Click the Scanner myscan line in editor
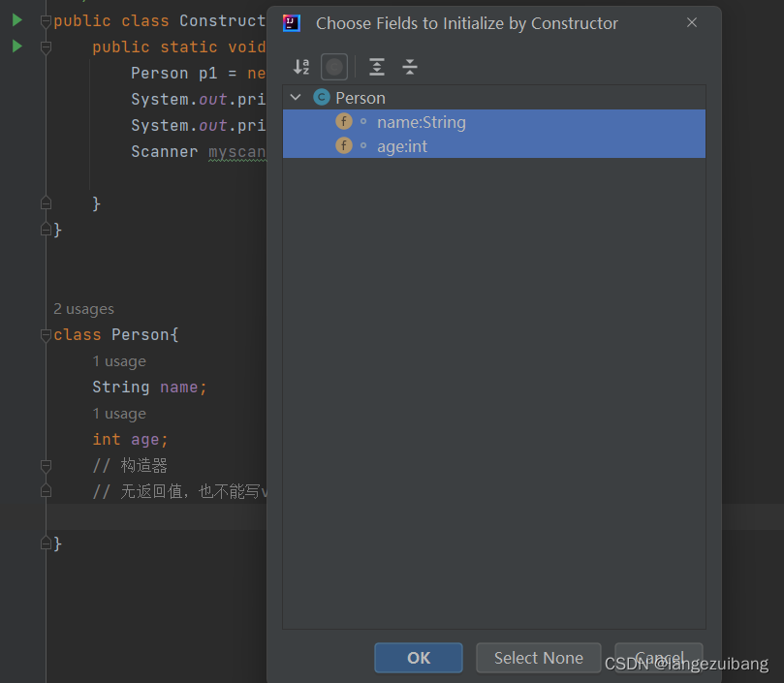Screen dimensions: 784x683 click(x=199, y=151)
